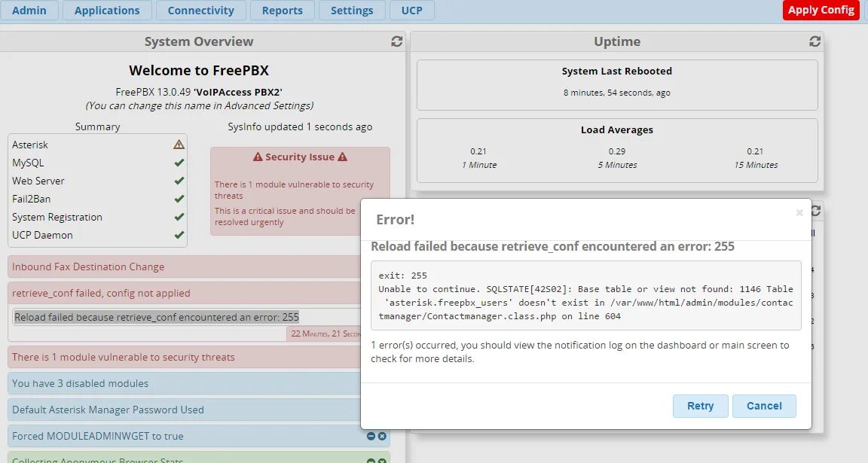868x463 pixels.
Task: Open the Reports menu
Action: coord(283,11)
